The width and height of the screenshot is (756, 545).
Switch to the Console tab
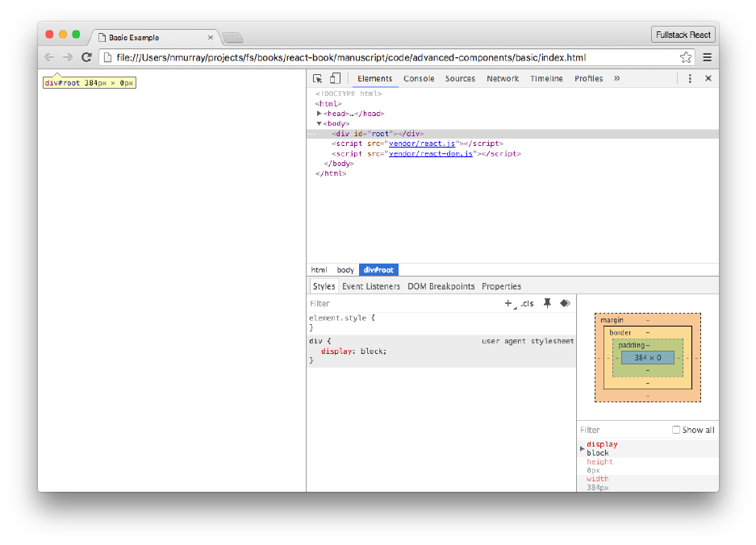pos(419,78)
